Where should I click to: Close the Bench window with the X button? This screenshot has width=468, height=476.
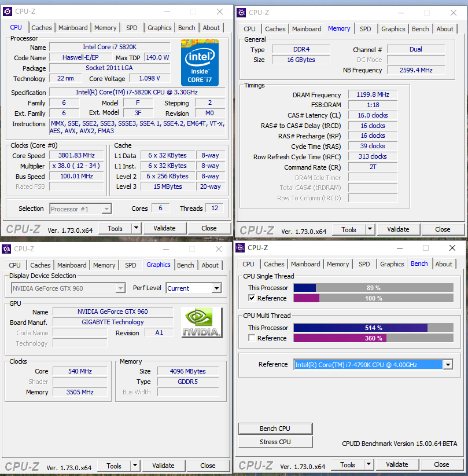[x=452, y=248]
